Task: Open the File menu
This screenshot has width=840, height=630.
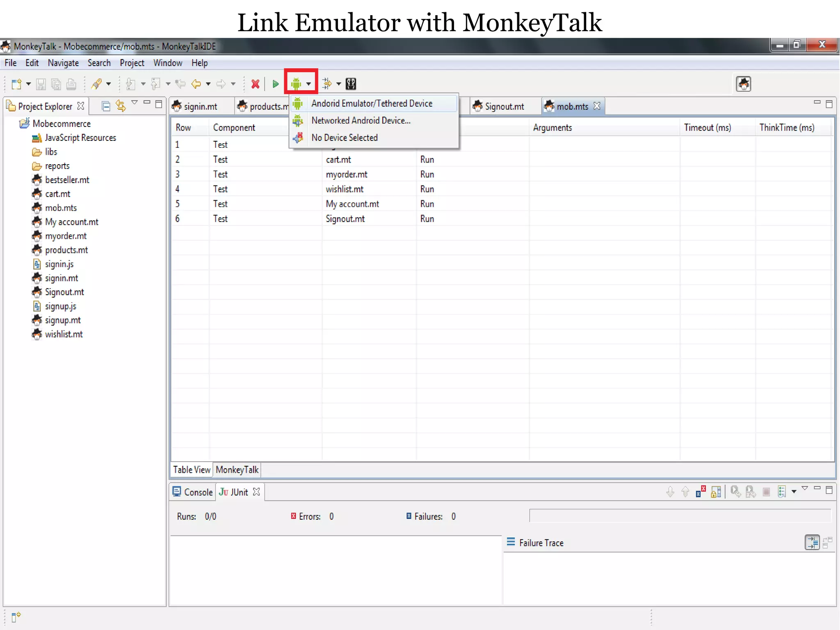Action: pyautogui.click(x=11, y=63)
